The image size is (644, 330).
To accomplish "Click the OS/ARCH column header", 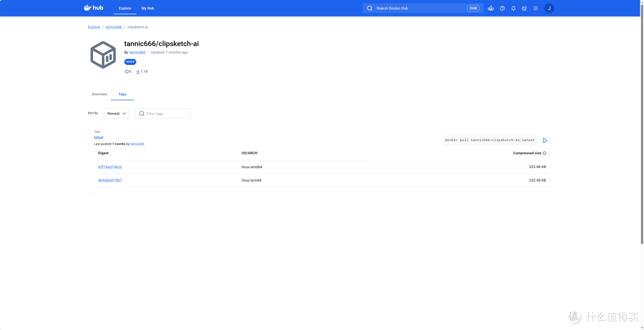I will point(249,153).
